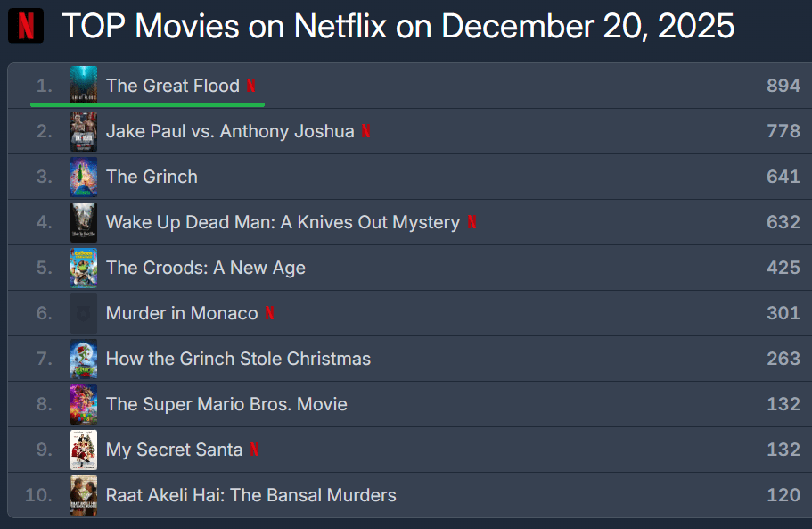Select The Croods: A New Age poster

click(x=84, y=268)
